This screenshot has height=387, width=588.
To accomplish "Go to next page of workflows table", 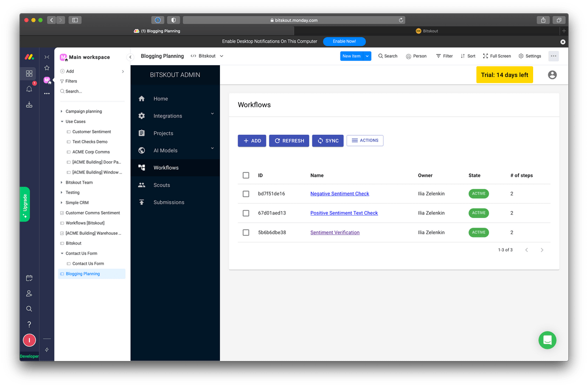I will (542, 250).
